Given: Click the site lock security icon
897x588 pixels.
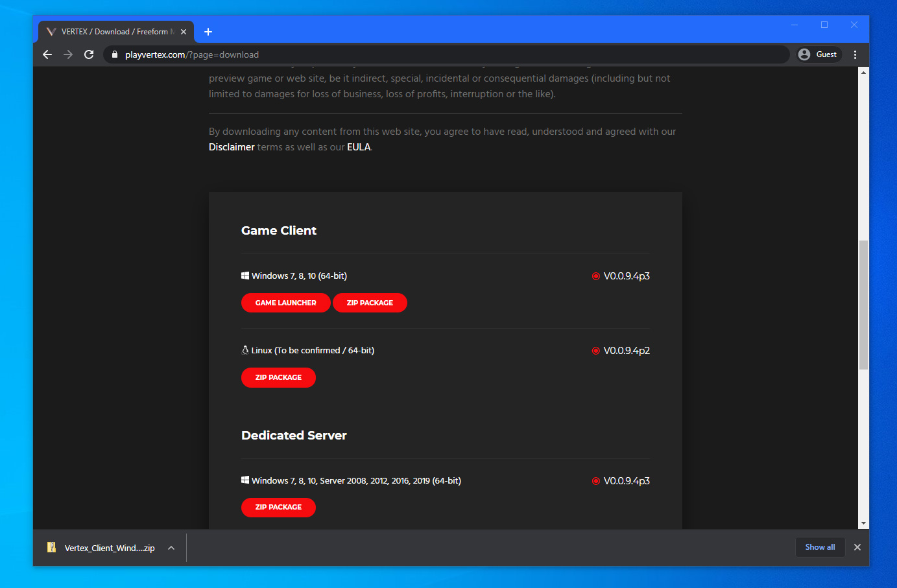Looking at the screenshot, I should click(115, 54).
